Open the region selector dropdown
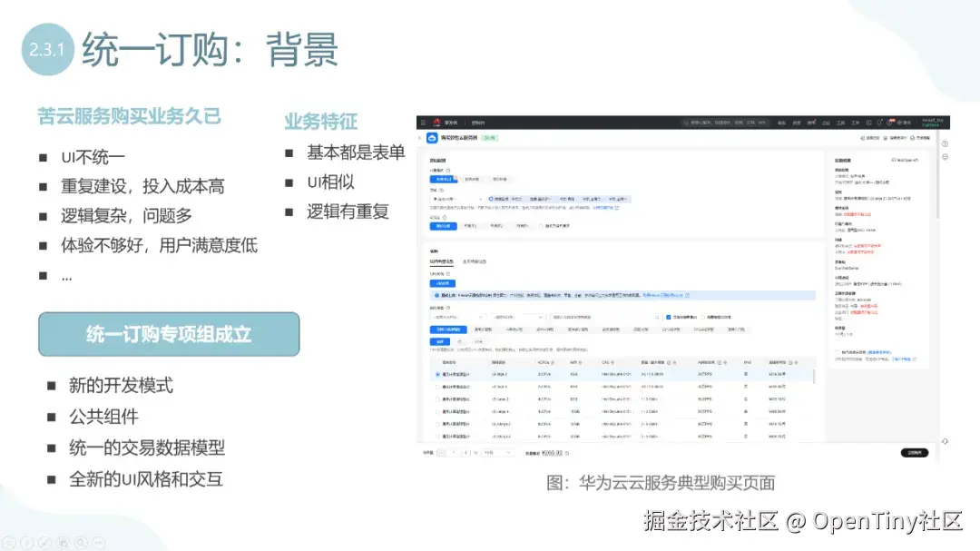Screen dimensions: 980x551 (x=452, y=198)
